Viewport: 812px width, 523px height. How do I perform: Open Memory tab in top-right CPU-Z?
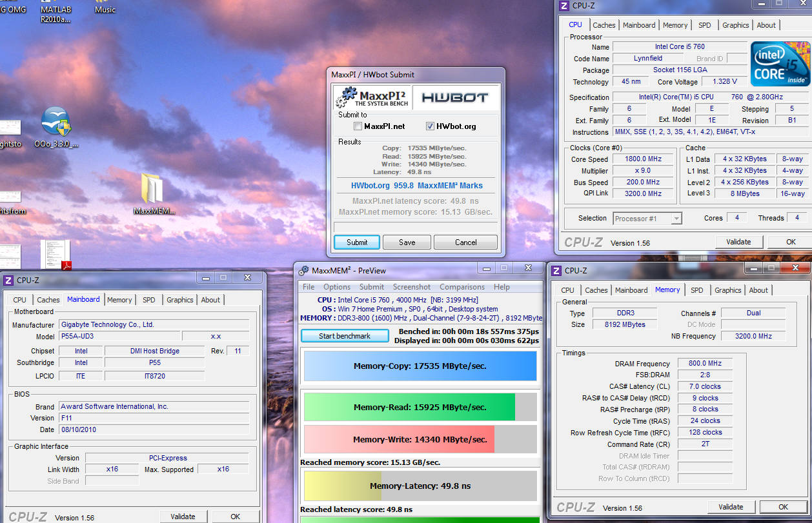pos(675,25)
